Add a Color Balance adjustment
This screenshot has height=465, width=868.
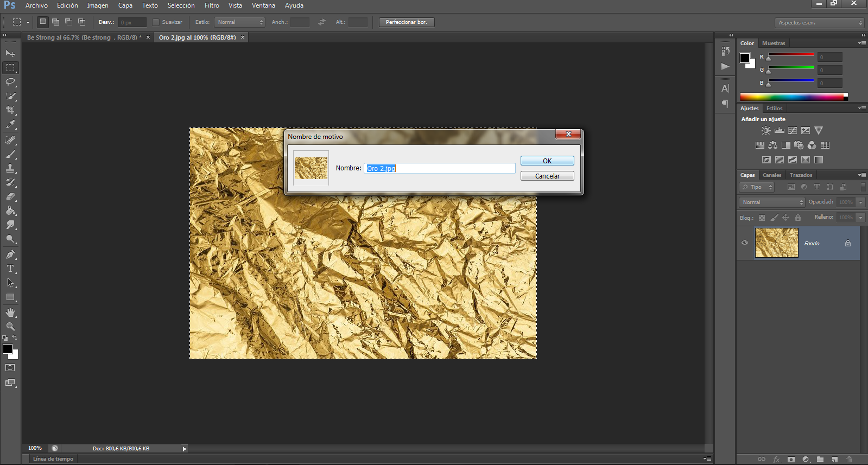point(772,145)
